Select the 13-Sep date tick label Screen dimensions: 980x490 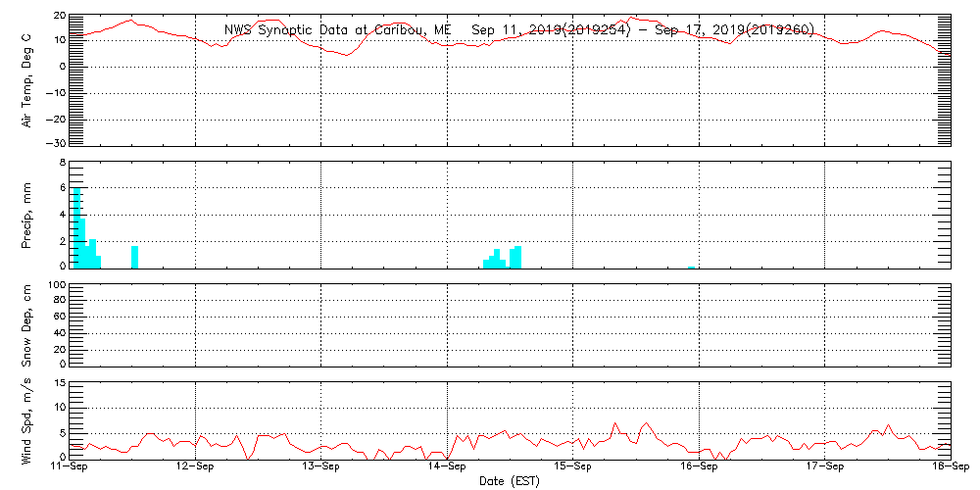321,468
